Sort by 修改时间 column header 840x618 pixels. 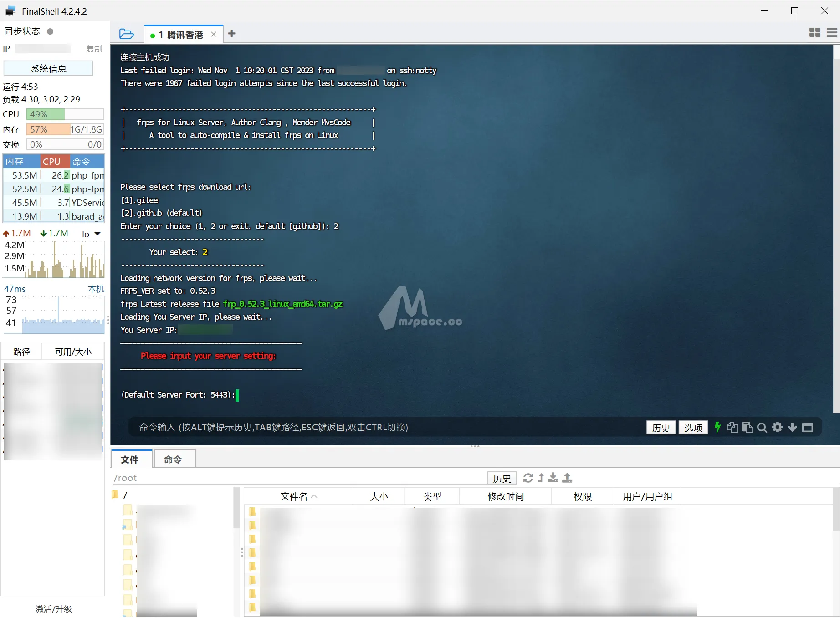506,496
